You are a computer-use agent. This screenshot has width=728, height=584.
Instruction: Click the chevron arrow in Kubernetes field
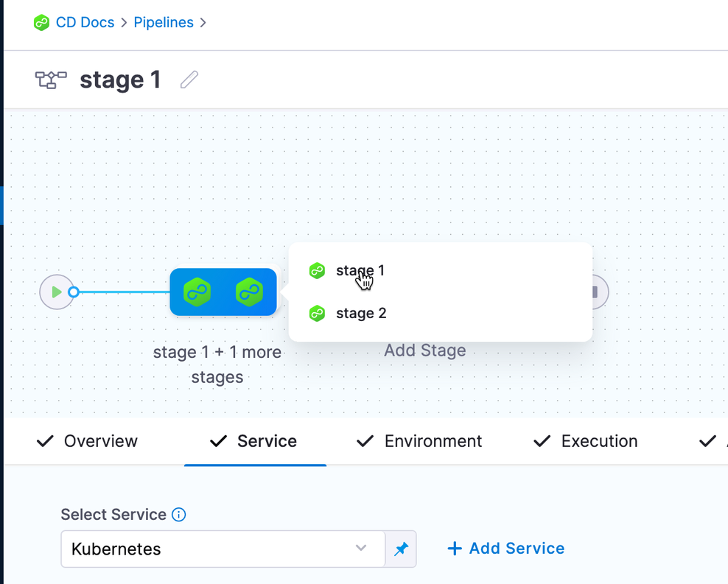pos(361,549)
